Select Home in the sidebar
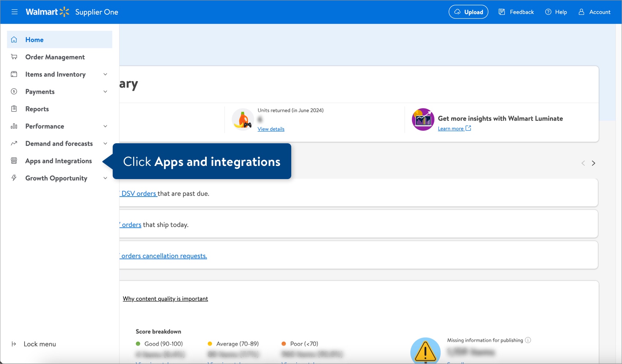Viewport: 622px width, 364px height. click(x=34, y=39)
